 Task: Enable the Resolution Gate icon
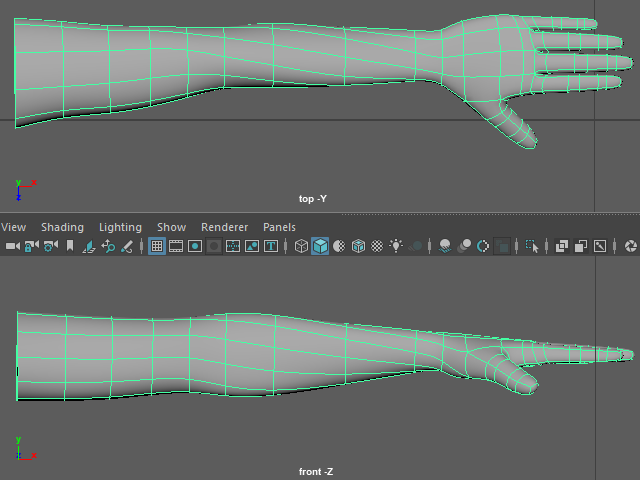pyautogui.click(x=195, y=246)
